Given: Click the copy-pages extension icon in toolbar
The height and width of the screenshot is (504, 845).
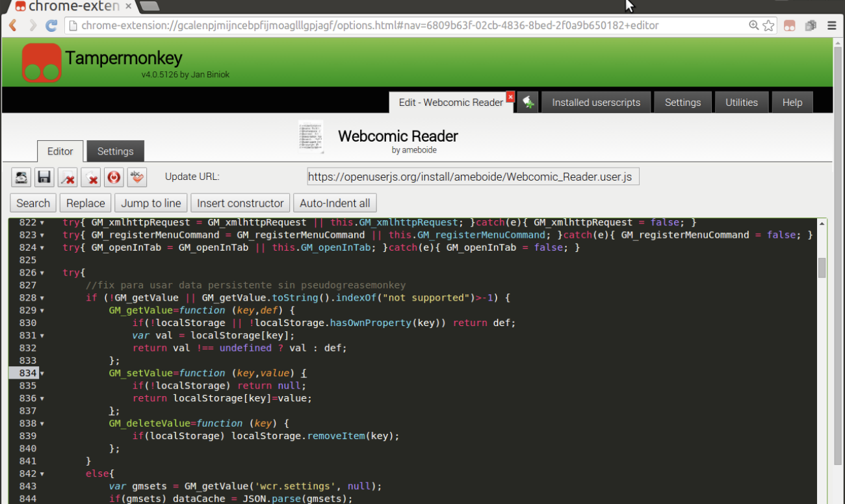Looking at the screenshot, I should click(811, 26).
